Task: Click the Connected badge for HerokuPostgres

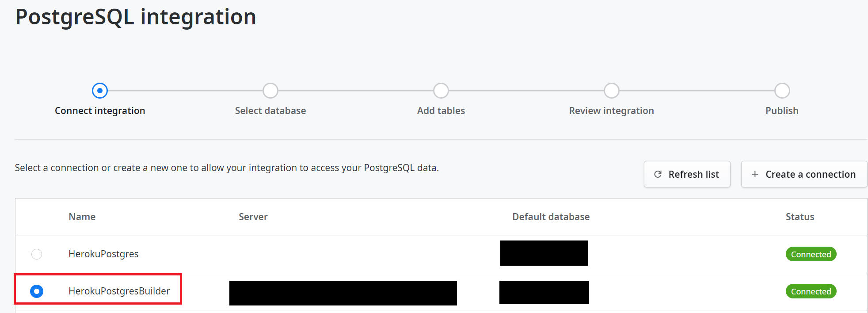Action: point(811,254)
